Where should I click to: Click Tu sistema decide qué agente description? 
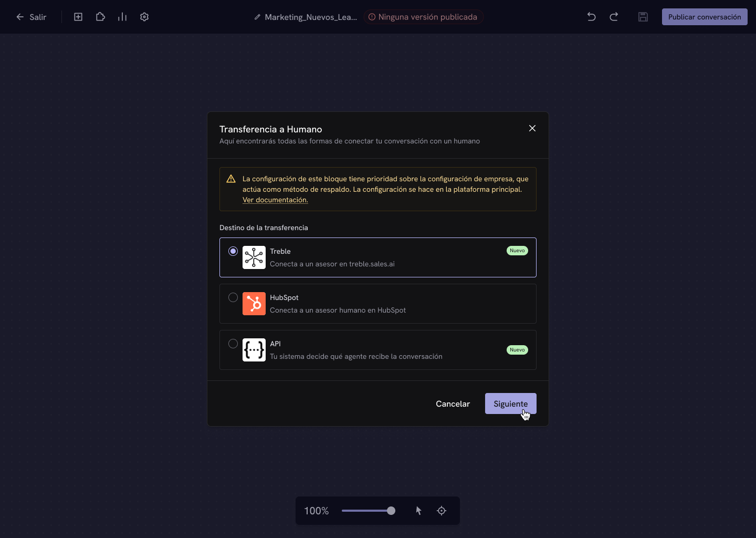[356, 356]
